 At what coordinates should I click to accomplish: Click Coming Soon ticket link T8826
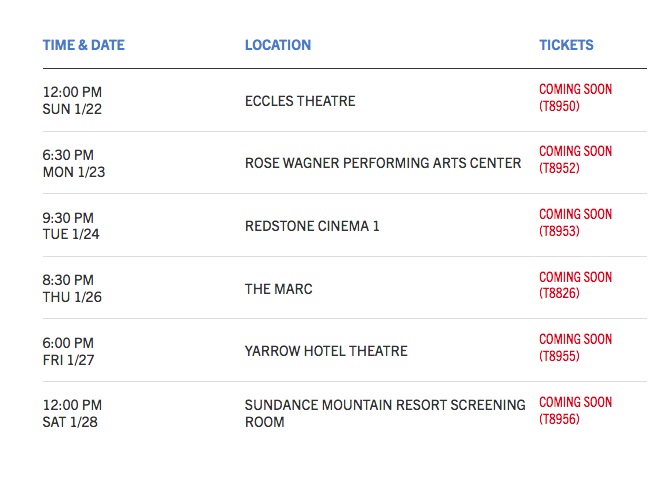tap(575, 286)
